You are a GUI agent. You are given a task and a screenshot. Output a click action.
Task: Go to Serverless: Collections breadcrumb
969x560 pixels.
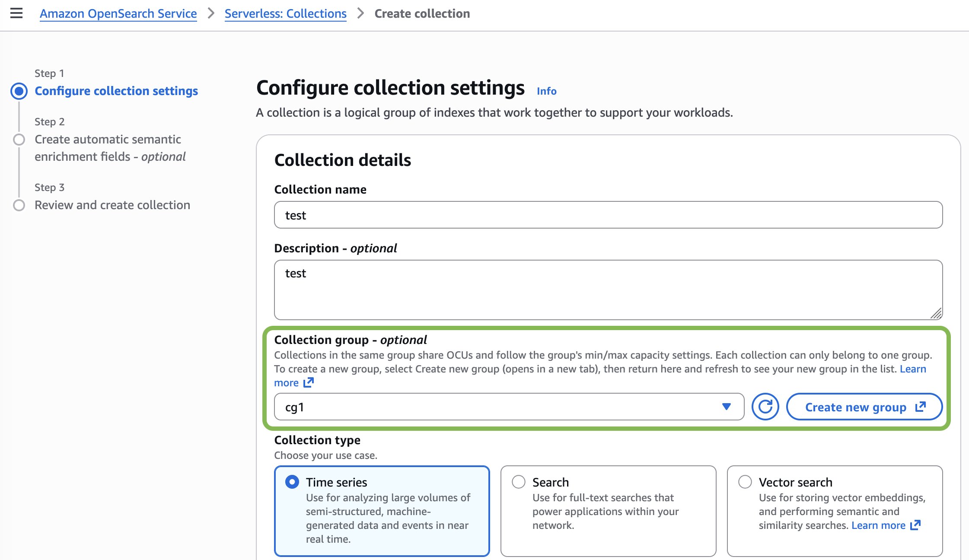pyautogui.click(x=285, y=14)
